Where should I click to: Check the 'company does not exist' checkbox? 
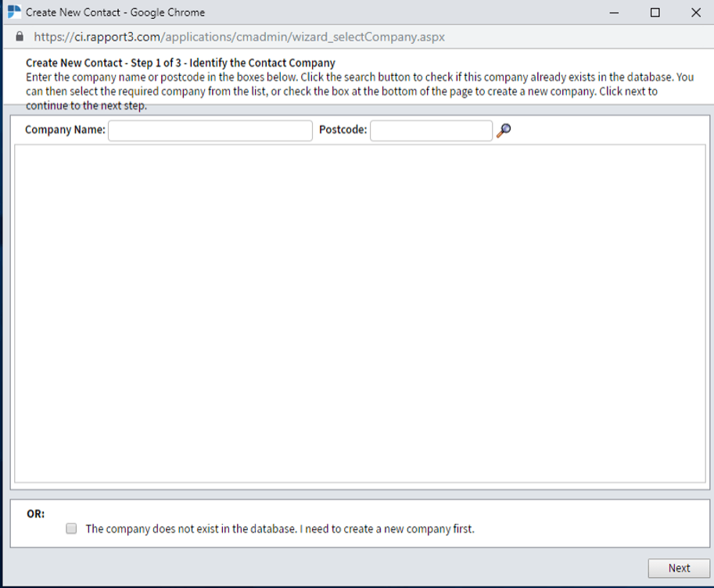(71, 529)
